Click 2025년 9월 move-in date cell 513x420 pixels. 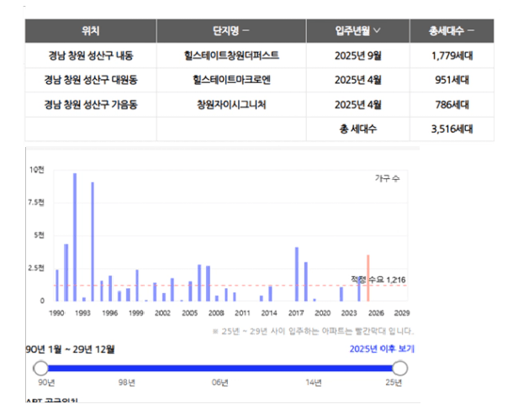(357, 55)
